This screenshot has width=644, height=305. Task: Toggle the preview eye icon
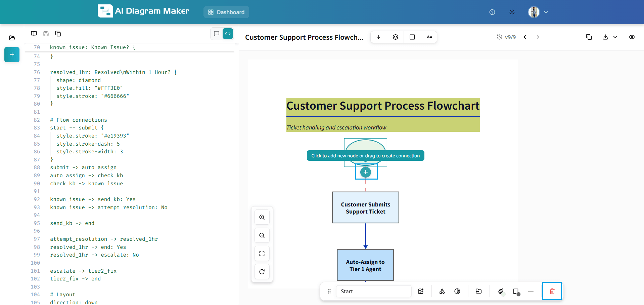point(632,37)
